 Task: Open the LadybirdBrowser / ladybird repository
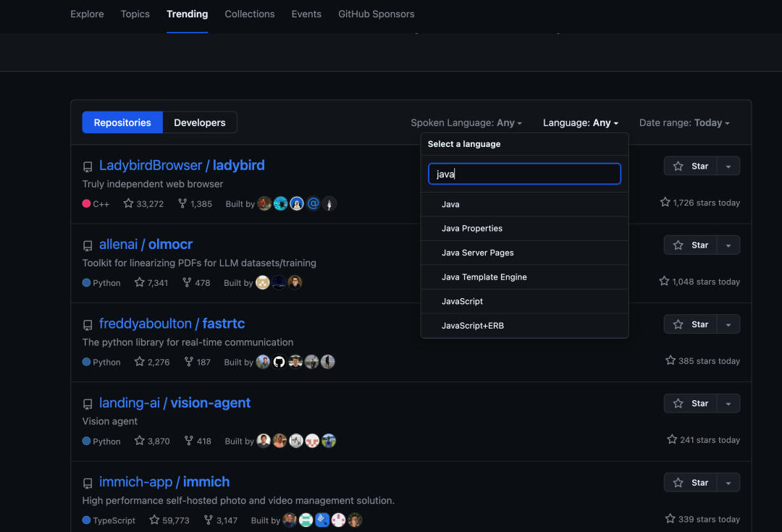(182, 165)
